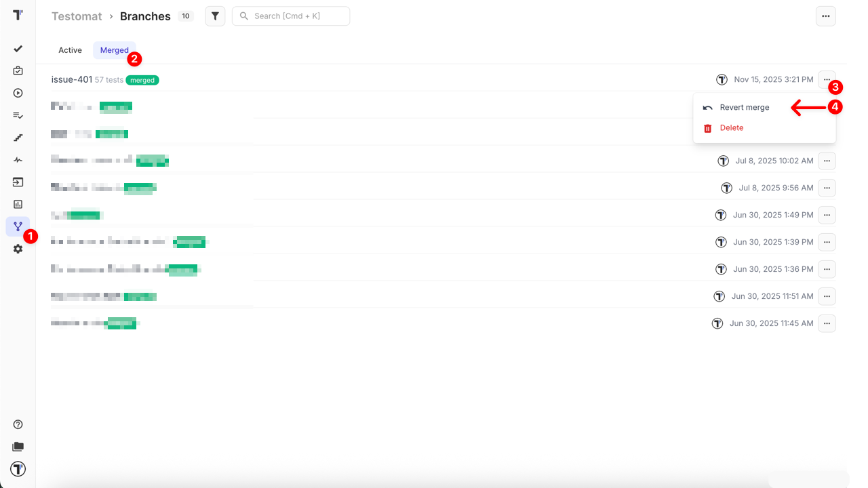Viewport: 868px width, 488px height.
Task: Click the Tests checkmark sidebar icon
Action: tap(18, 49)
